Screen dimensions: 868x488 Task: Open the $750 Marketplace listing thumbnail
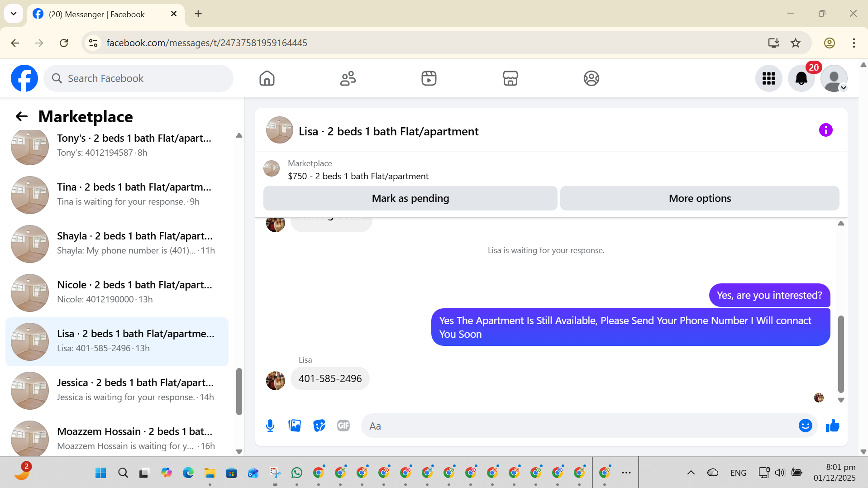(x=272, y=168)
